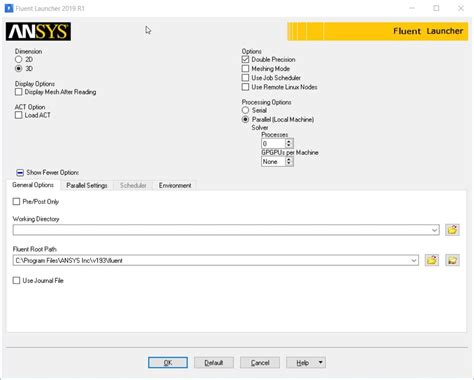474x380 pixels.
Task: Click the OK button
Action: (x=168, y=362)
